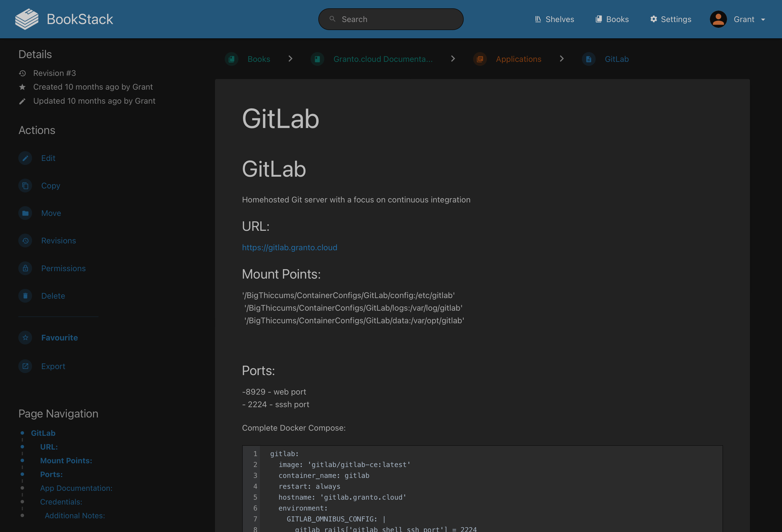
Task: Click the Edit pencil icon
Action: point(25,158)
